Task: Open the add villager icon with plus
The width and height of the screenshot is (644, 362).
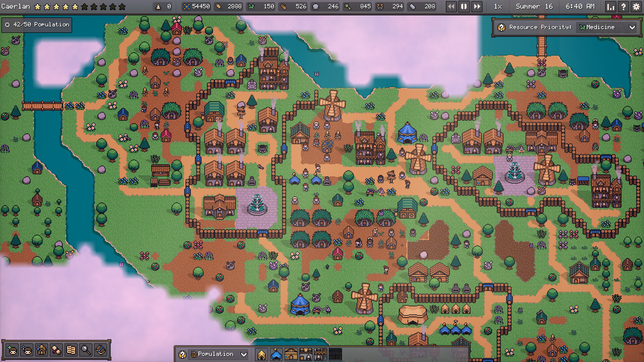Action: tap(12, 350)
